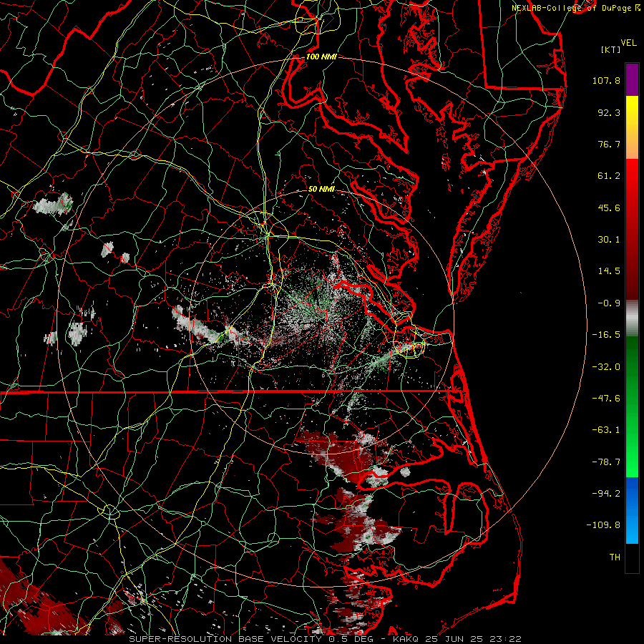Image resolution: width=644 pixels, height=644 pixels.
Task: Select the -63.1 velocity scale value
Action: [x=606, y=430]
